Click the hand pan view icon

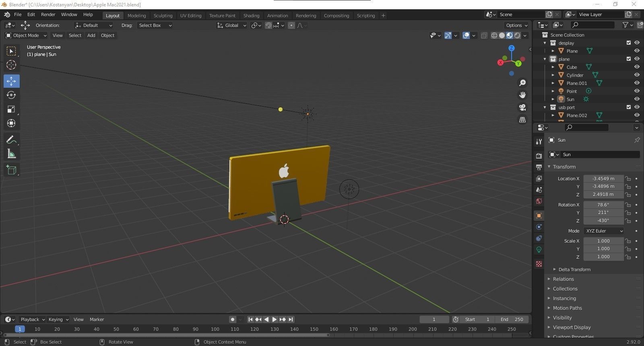click(x=522, y=95)
